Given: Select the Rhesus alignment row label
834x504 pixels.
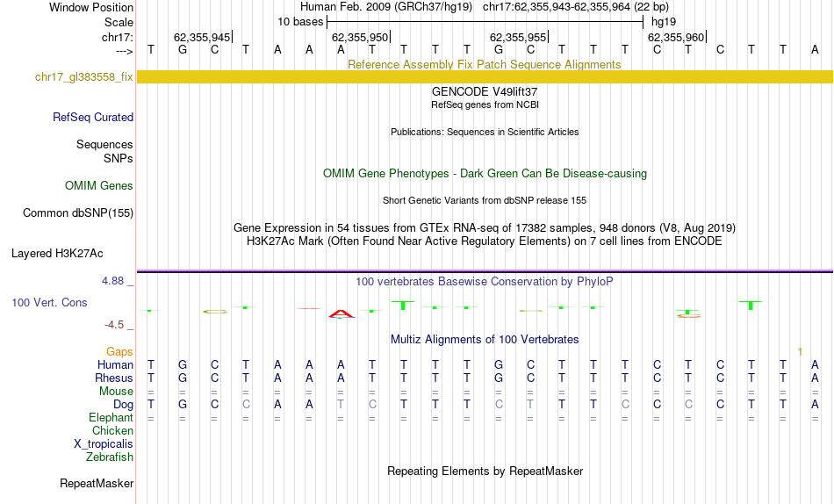Looking at the screenshot, I should pyautogui.click(x=114, y=378).
